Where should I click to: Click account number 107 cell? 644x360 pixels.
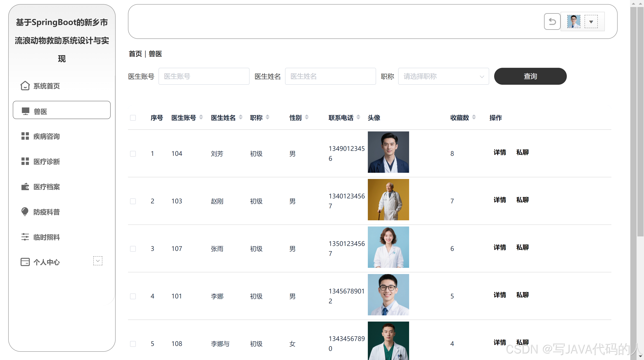point(177,249)
